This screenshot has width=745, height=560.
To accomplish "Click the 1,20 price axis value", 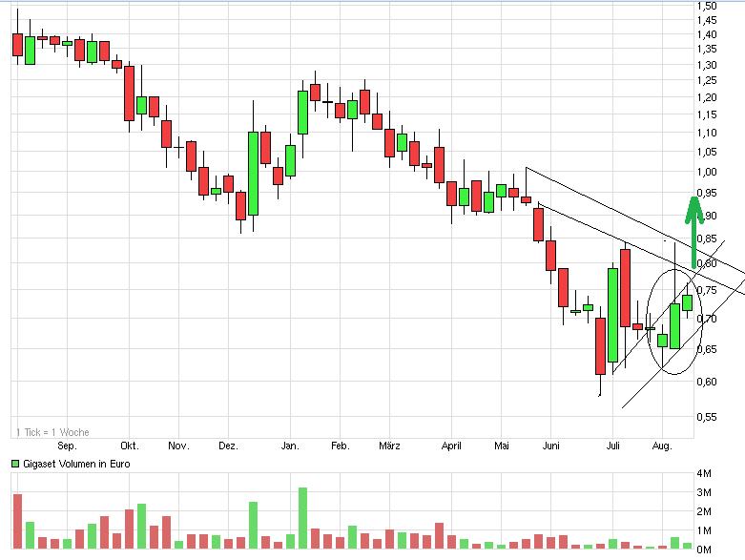I will pos(707,97).
